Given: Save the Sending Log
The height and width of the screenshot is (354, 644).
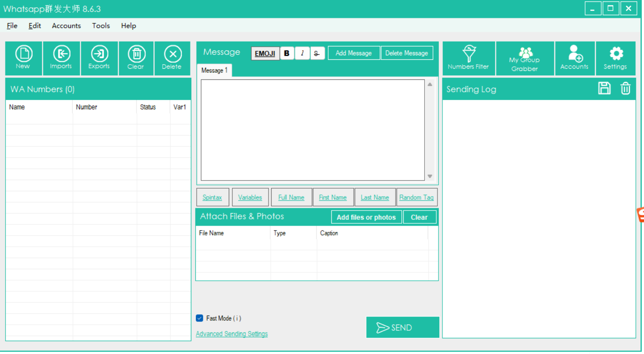Looking at the screenshot, I should click(604, 88).
